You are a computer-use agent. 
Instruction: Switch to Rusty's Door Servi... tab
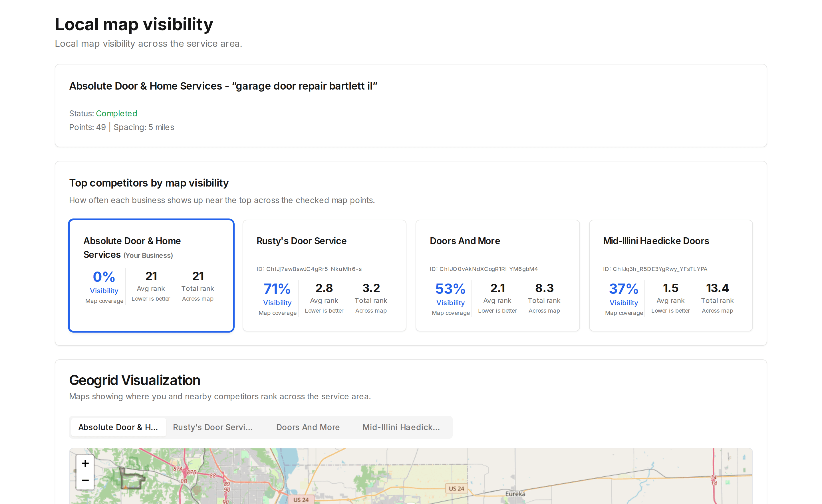[x=213, y=427]
